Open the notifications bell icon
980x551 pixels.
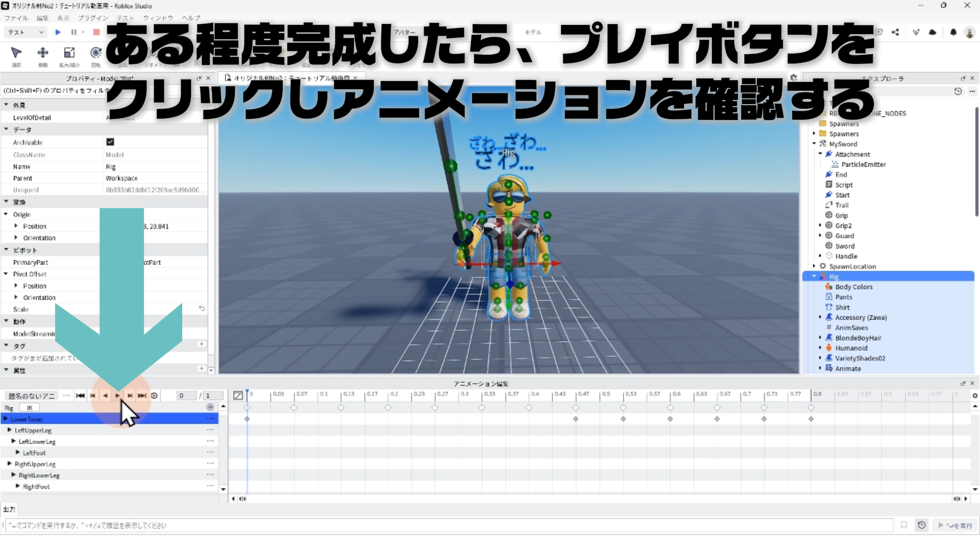pos(953,32)
